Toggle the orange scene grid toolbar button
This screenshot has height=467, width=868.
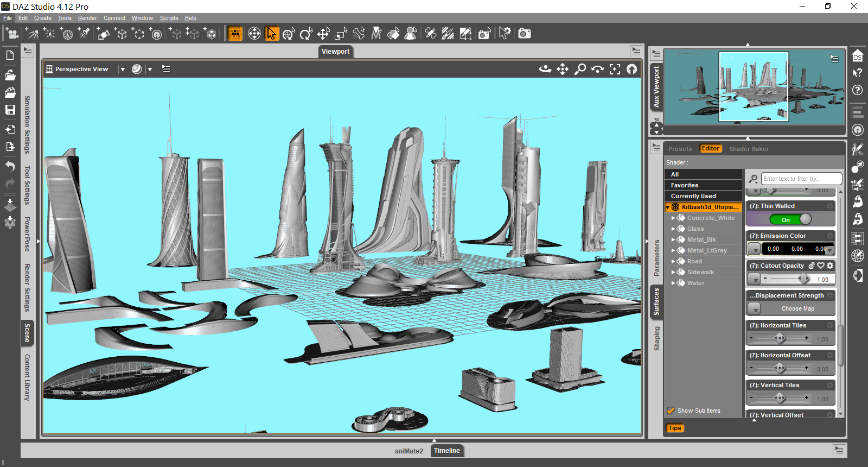pyautogui.click(x=235, y=34)
